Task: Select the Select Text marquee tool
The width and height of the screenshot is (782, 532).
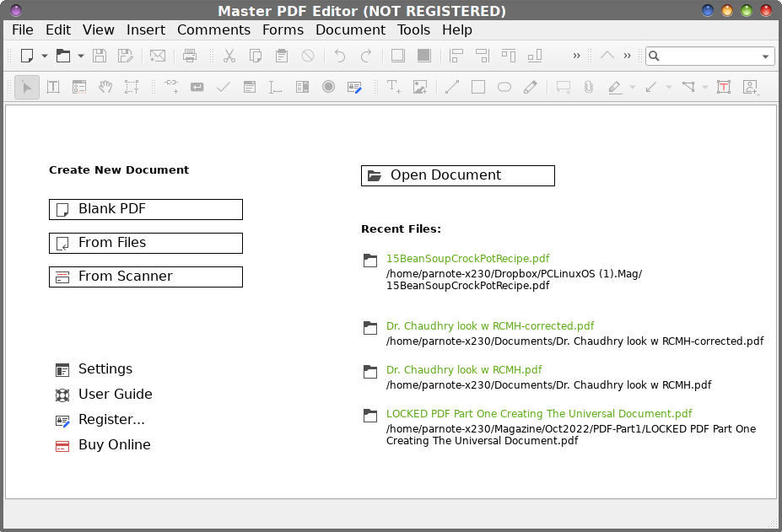Action: click(132, 87)
